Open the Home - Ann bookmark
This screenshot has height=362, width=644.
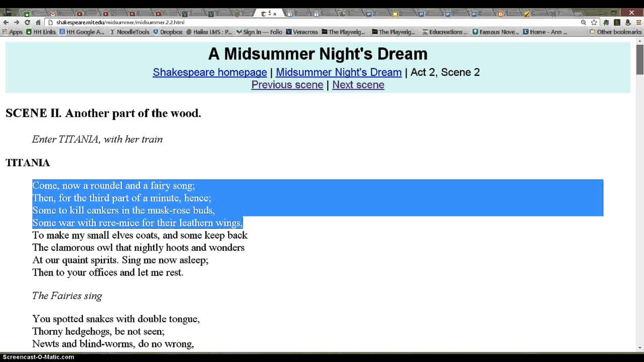545,32
